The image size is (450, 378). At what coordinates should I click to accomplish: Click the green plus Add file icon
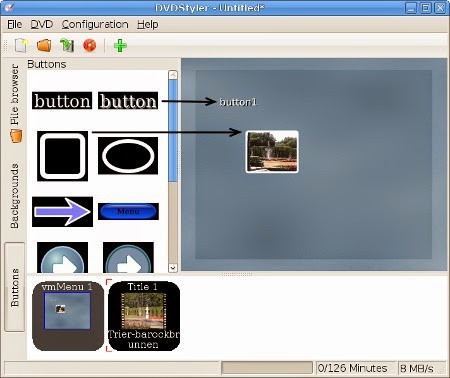coord(120,45)
